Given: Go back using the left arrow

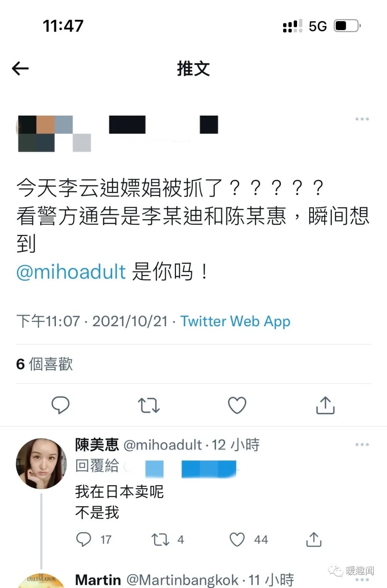Looking at the screenshot, I should (20, 68).
